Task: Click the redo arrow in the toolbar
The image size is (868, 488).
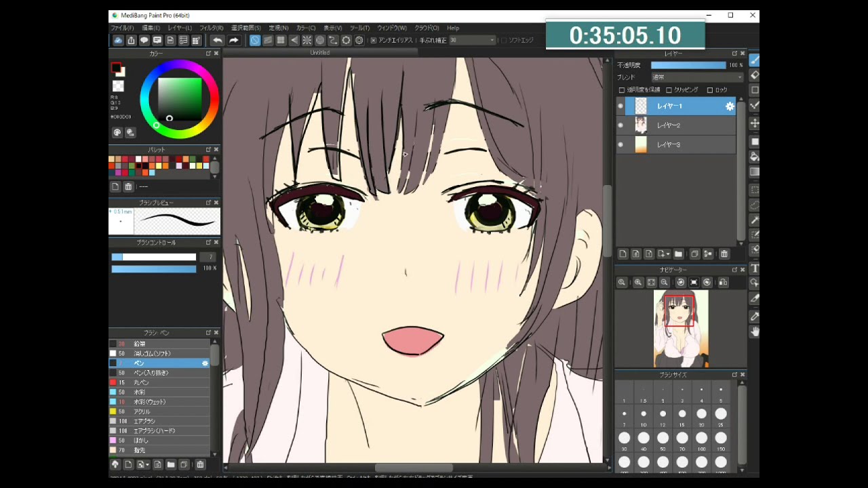Action: [234, 41]
